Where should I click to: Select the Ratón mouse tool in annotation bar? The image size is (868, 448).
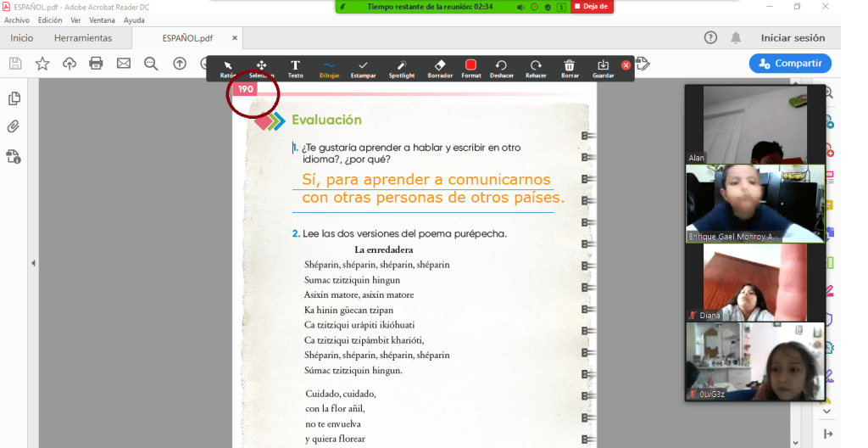point(227,68)
